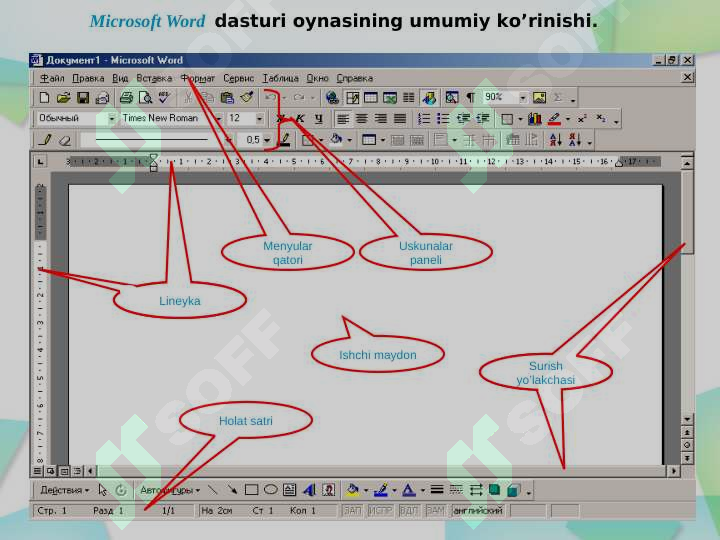This screenshot has height=540, width=720.
Task: Open the Вид menu
Action: (x=120, y=78)
